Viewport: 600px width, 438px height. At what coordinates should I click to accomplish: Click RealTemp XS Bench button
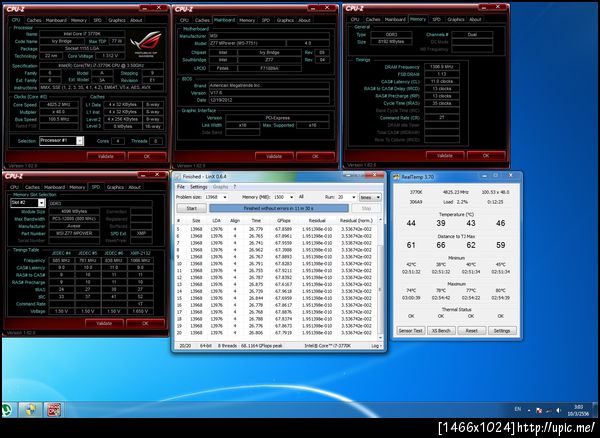point(441,331)
